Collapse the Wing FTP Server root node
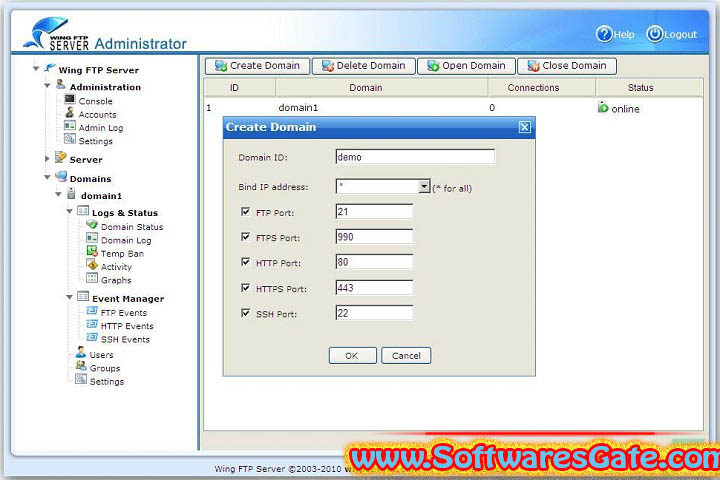This screenshot has height=480, width=720. 36,68
